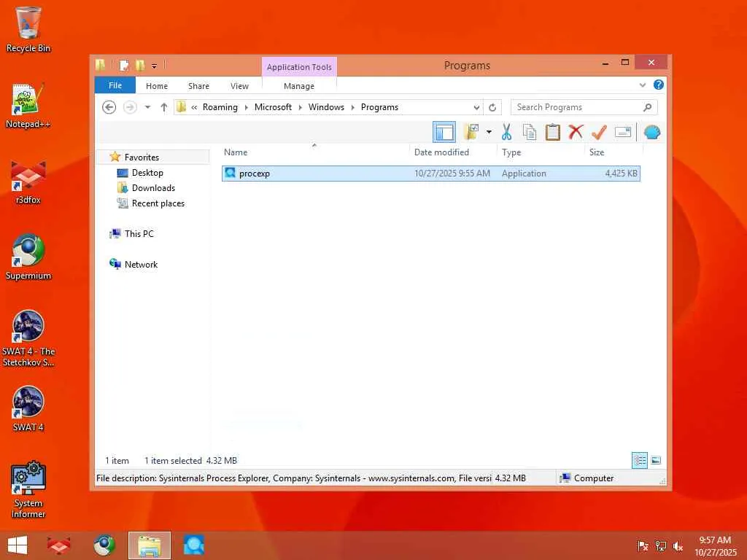
Task: Select the procexp file row
Action: click(x=430, y=174)
